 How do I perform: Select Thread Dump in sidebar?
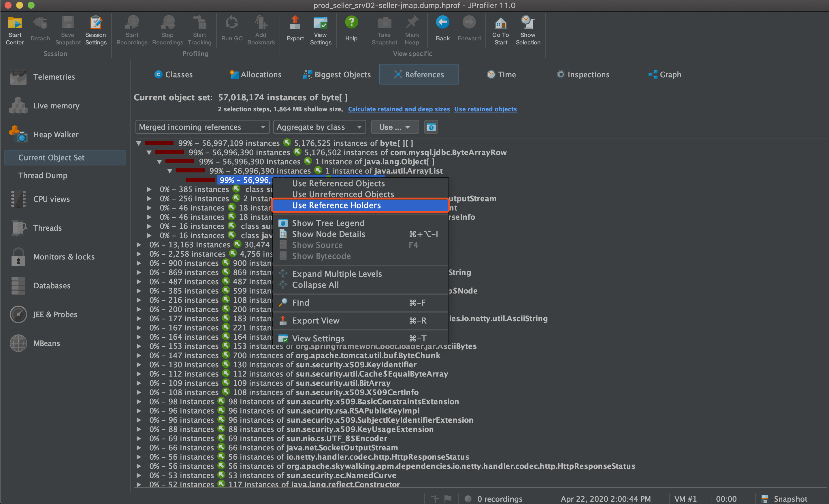[x=43, y=176]
